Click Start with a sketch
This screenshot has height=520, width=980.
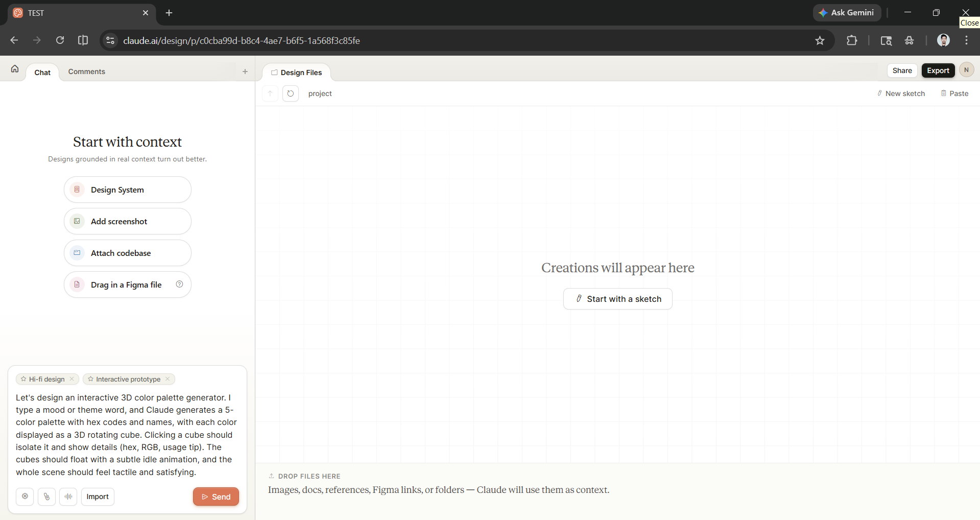tap(617, 299)
